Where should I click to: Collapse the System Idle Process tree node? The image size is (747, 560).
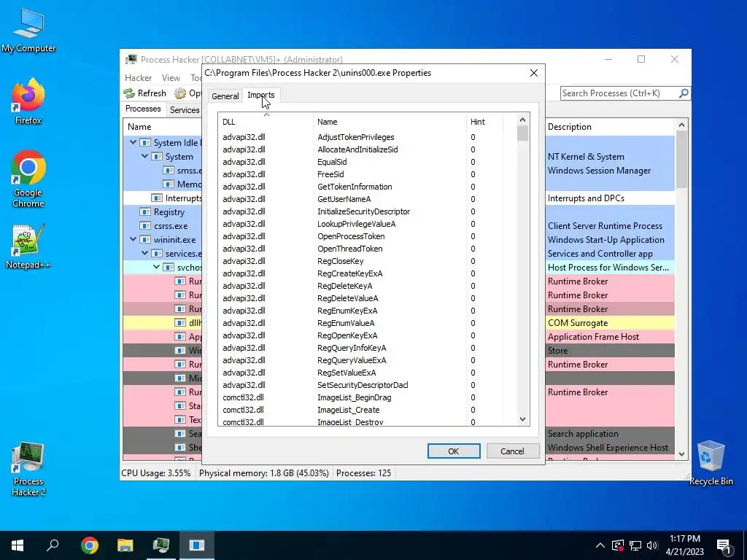point(133,142)
